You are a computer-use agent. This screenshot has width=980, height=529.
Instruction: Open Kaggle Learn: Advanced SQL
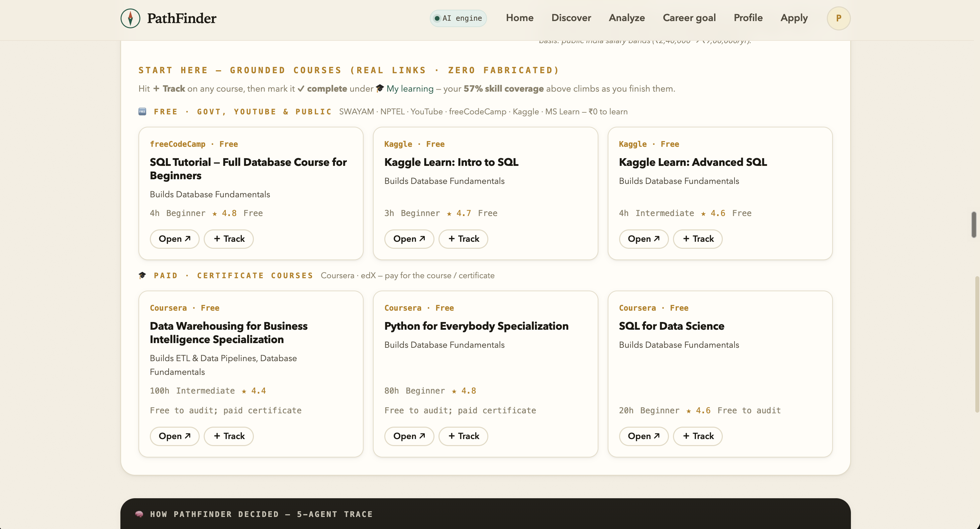[x=643, y=239]
